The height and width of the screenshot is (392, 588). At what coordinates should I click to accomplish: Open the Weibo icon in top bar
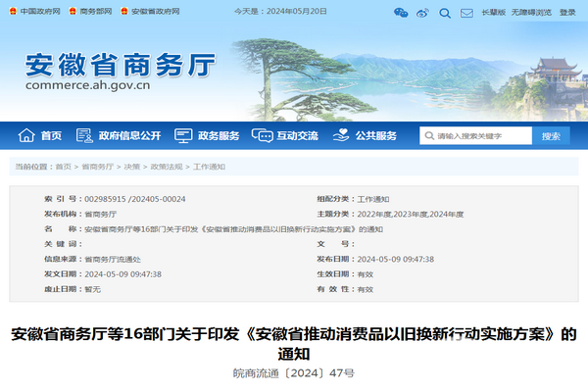pyautogui.click(x=422, y=13)
